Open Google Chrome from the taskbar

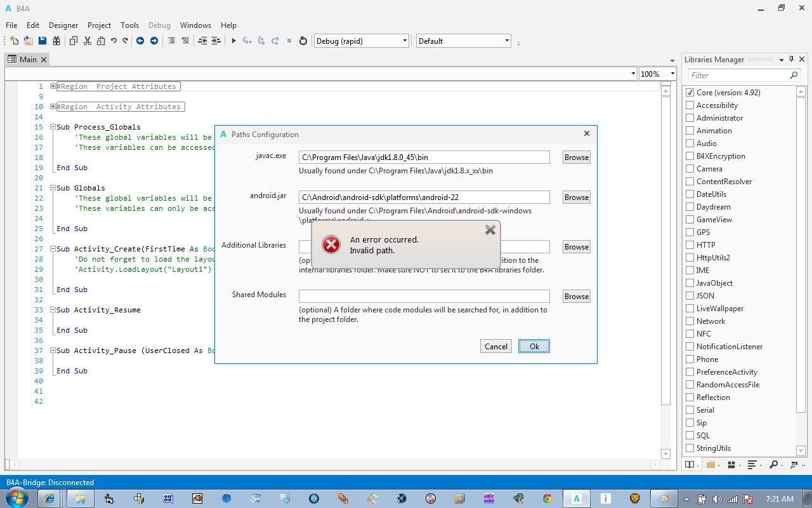pos(547,498)
